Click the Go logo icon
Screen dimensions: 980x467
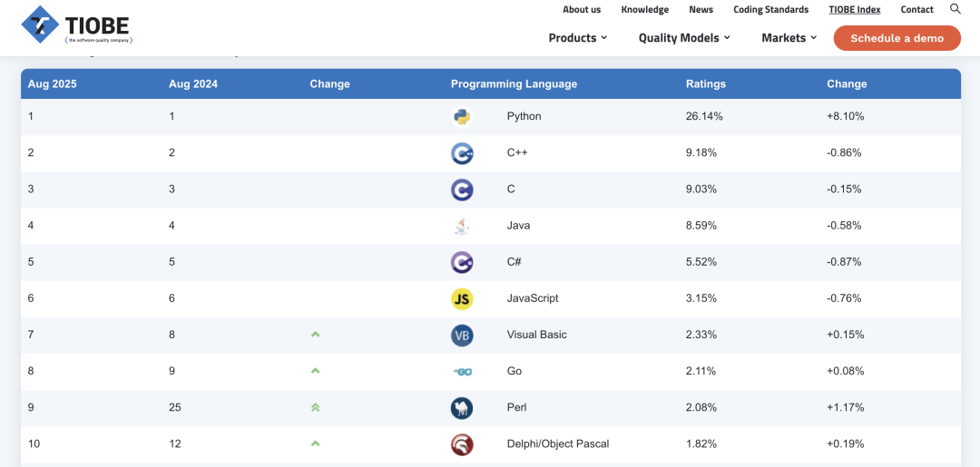click(462, 372)
